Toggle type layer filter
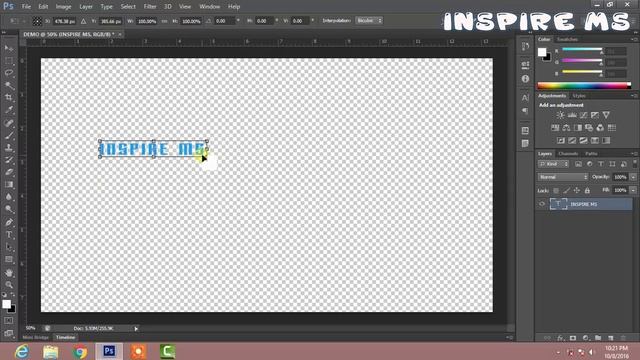The image size is (640, 360). coord(601,164)
